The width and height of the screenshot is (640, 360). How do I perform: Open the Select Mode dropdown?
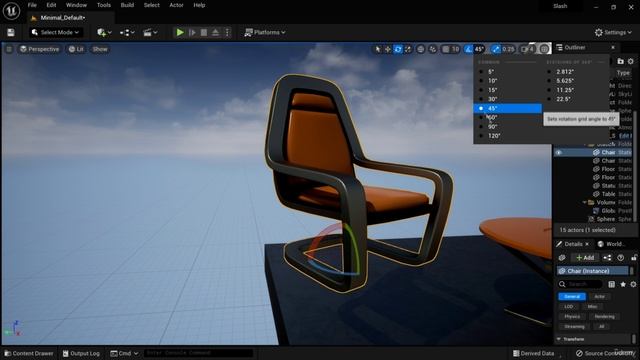pyautogui.click(x=55, y=32)
